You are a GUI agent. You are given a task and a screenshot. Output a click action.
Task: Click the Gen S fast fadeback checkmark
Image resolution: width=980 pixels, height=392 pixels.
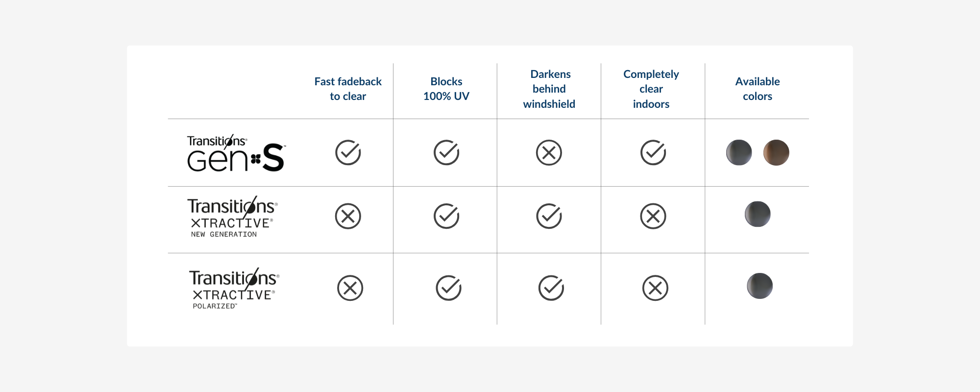tap(348, 152)
